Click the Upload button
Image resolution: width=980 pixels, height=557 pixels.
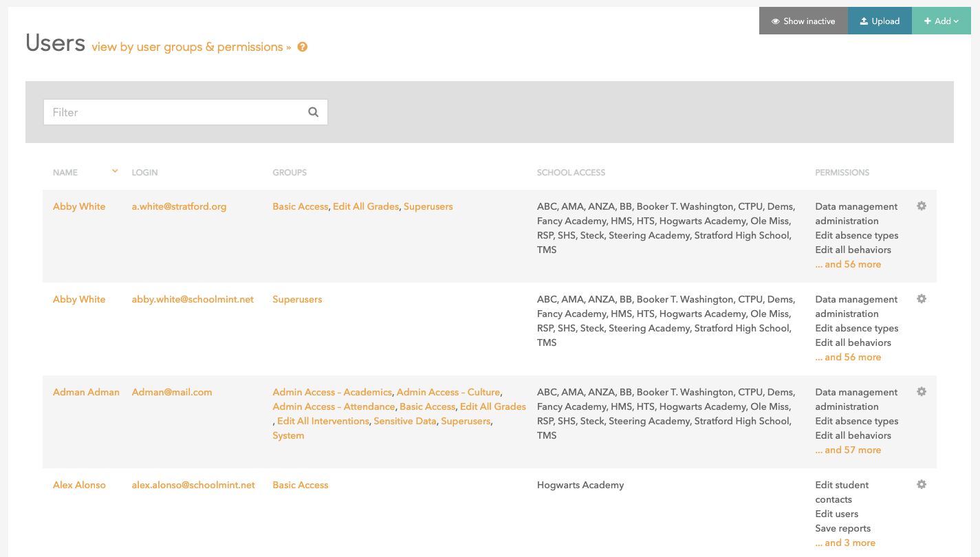880,21
